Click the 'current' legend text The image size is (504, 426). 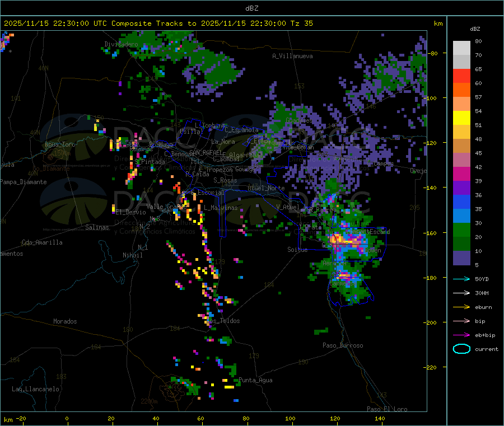coord(487,349)
